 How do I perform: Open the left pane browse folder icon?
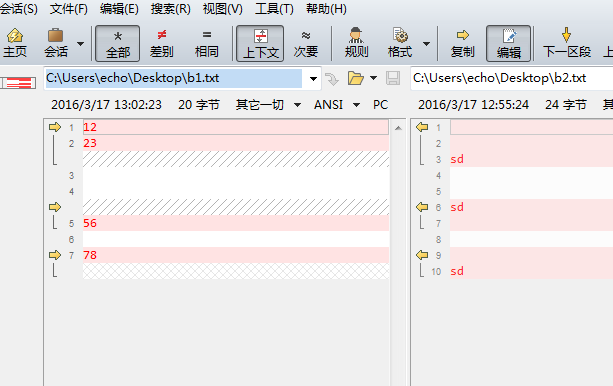[355, 78]
